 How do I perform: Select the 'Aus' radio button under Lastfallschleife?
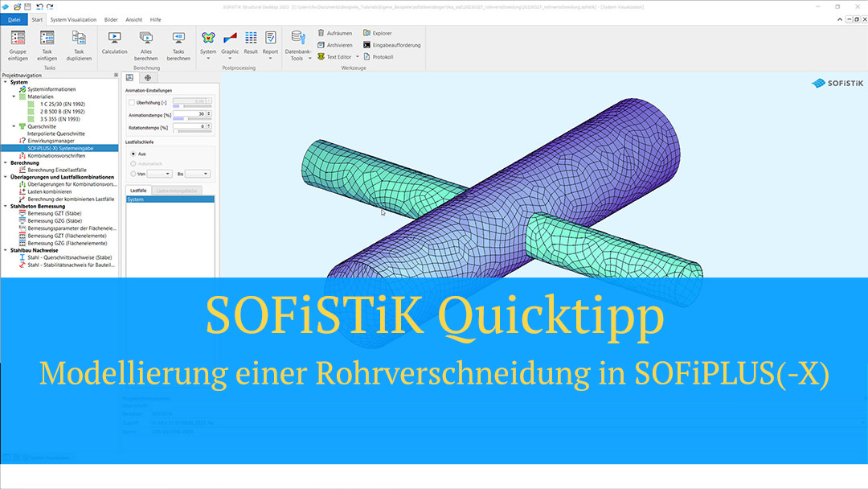click(132, 154)
